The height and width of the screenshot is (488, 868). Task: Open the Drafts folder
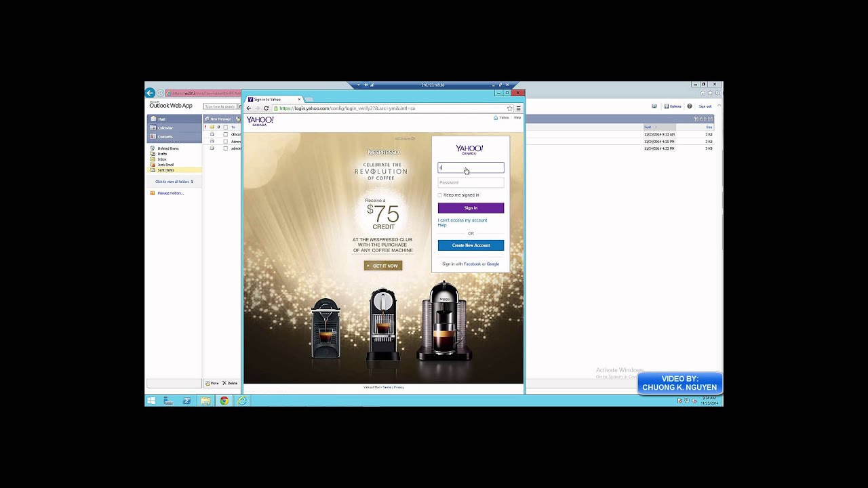pyautogui.click(x=159, y=154)
